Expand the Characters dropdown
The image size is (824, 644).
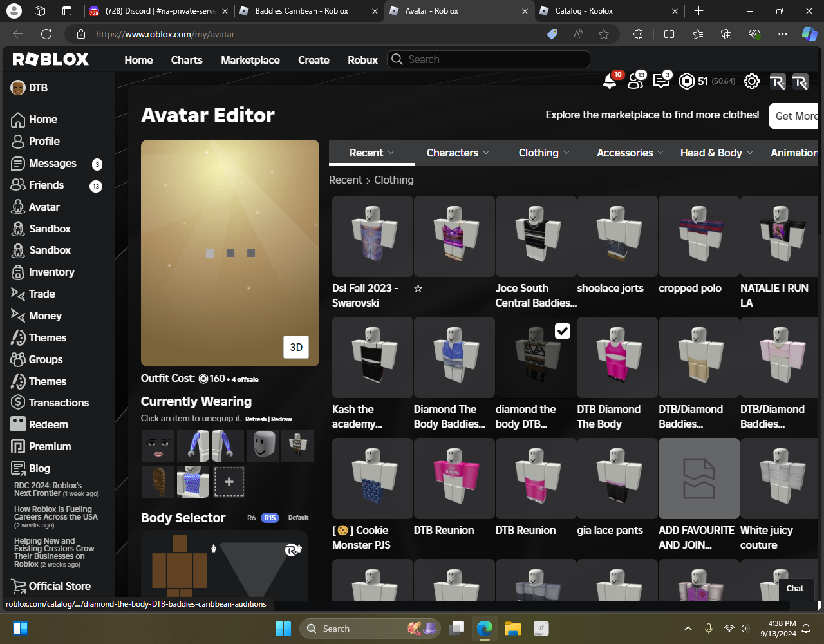tap(458, 153)
